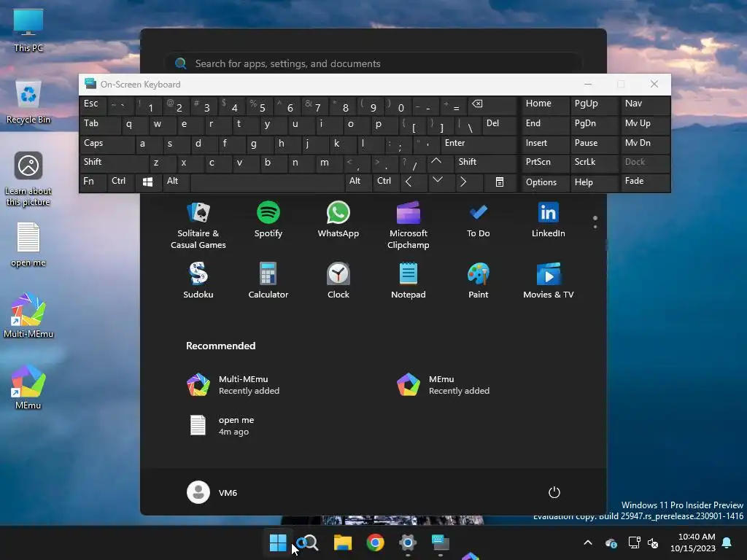This screenshot has height=560, width=747.
Task: Launch Notepad from Start menu
Action: click(x=409, y=281)
